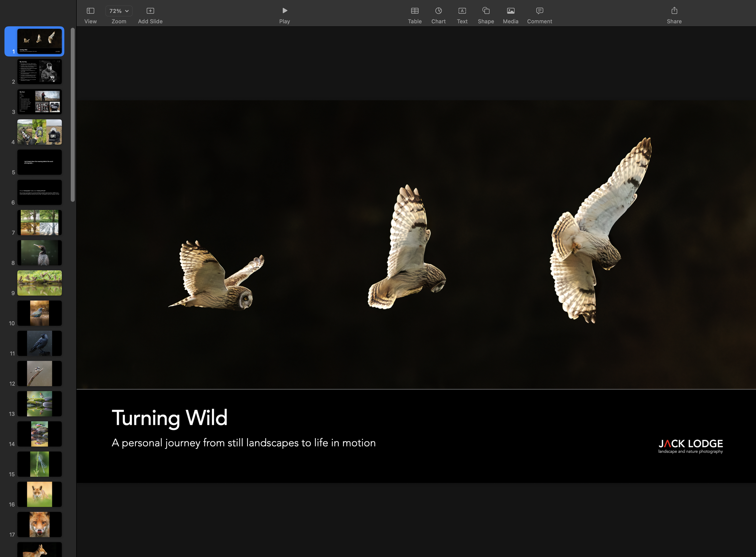Open the zoom percentage dropdown

119,11
